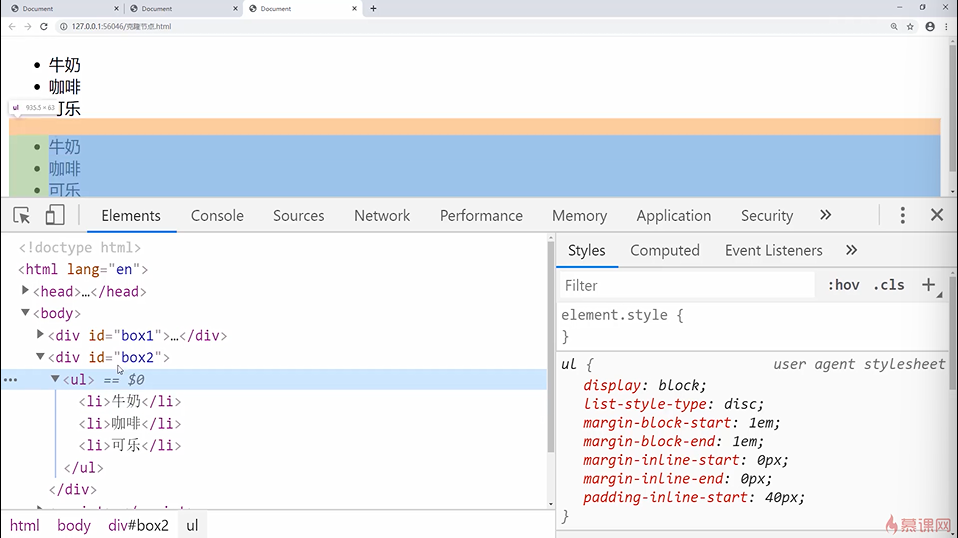
Task: Select div#box2 in the breadcrumb bar
Action: coord(138,525)
